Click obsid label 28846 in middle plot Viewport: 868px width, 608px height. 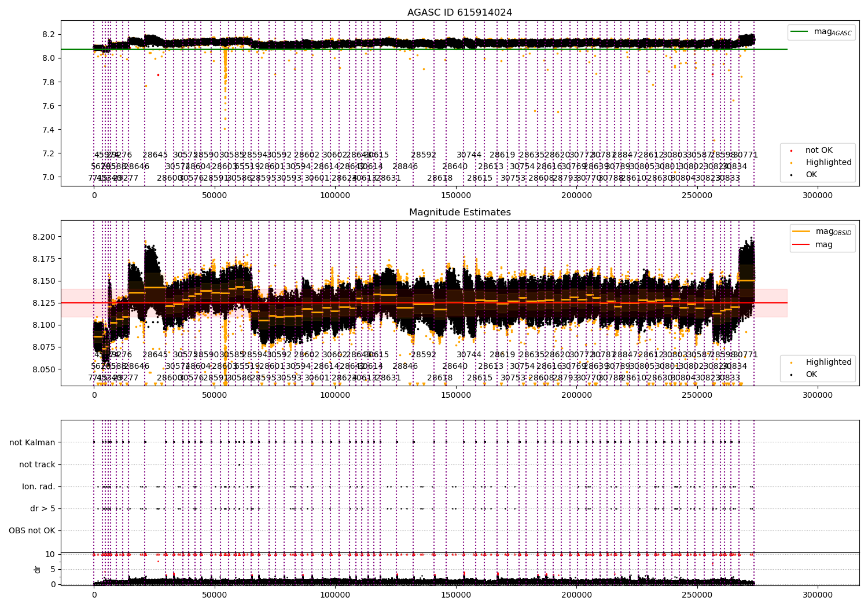tap(405, 367)
